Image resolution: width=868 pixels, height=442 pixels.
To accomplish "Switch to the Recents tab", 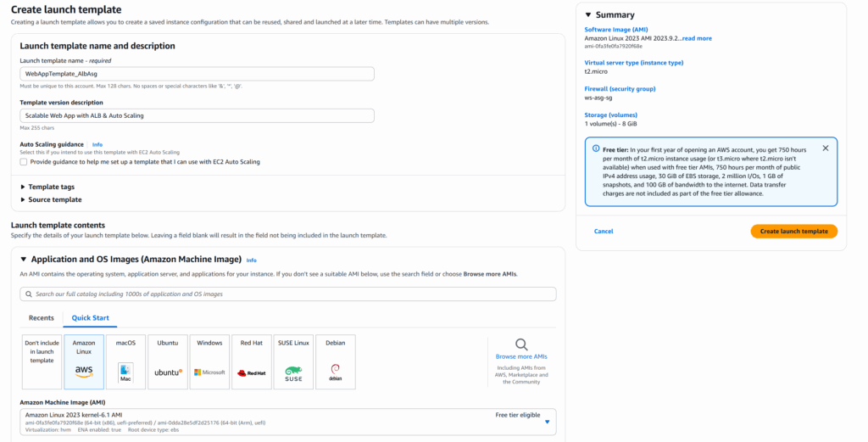I will (42, 318).
